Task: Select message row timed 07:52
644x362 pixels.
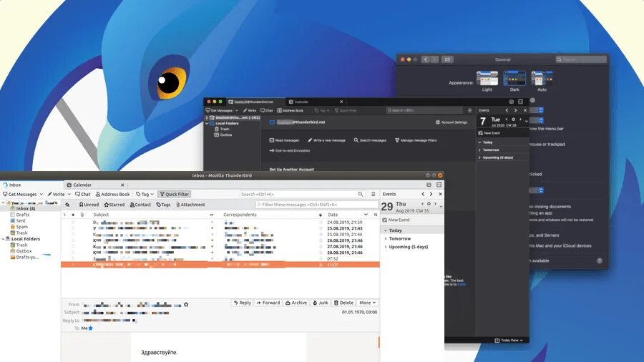Action: coord(220,258)
